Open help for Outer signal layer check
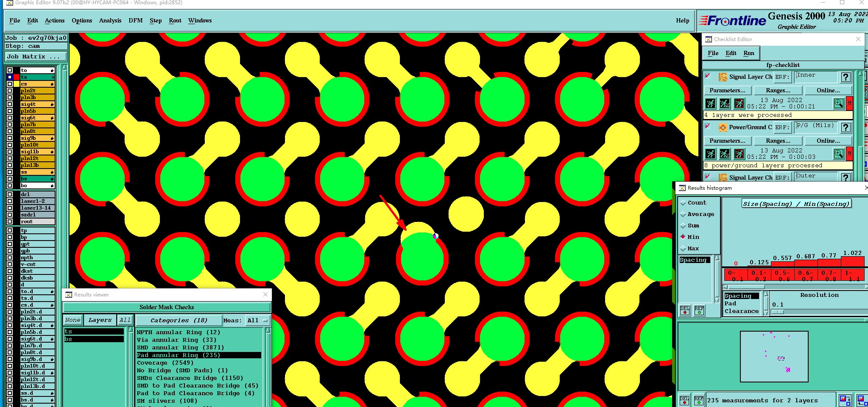868x407 pixels. point(846,177)
